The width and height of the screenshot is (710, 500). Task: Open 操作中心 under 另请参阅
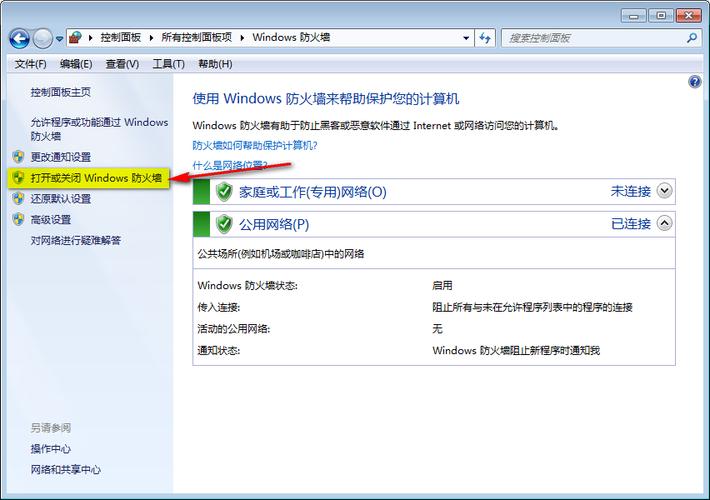pyautogui.click(x=51, y=449)
